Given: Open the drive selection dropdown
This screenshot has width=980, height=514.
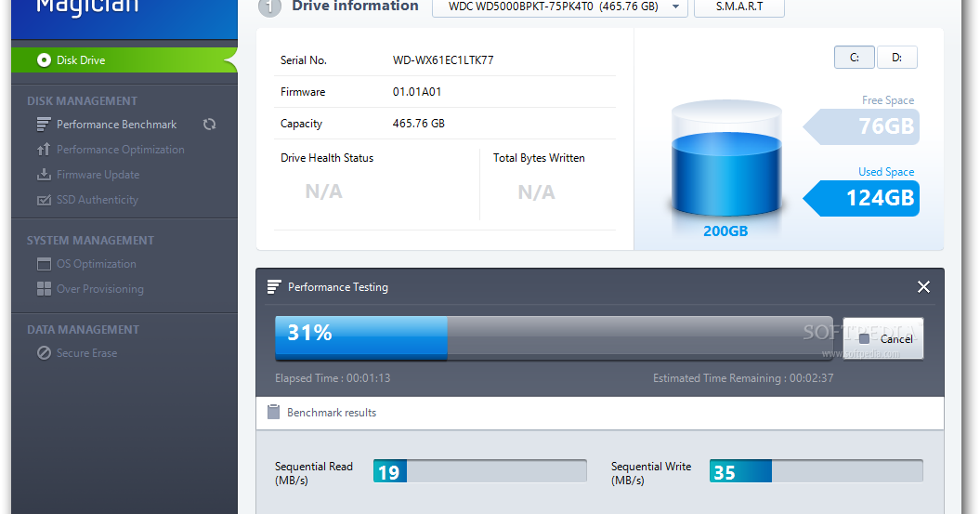Looking at the screenshot, I should point(560,7).
